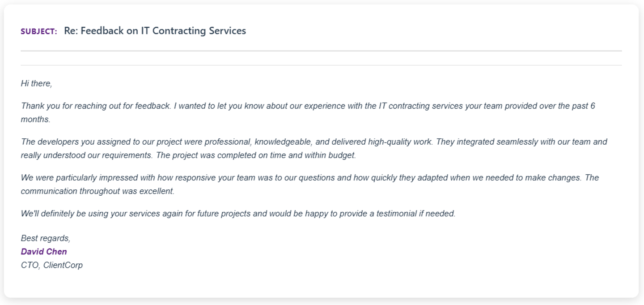
Task: Click the subject line "Re: Feedback on IT Contracting Services"
Action: [x=155, y=31]
